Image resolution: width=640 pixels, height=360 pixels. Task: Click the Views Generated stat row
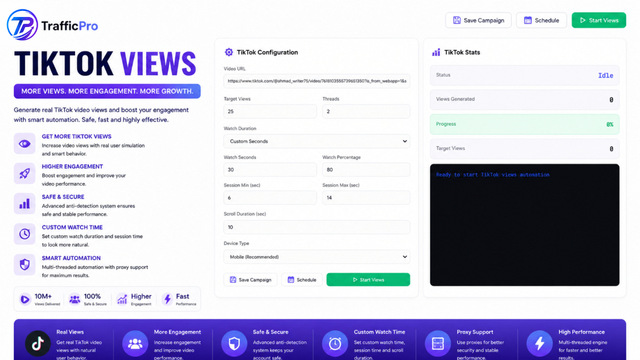point(524,100)
